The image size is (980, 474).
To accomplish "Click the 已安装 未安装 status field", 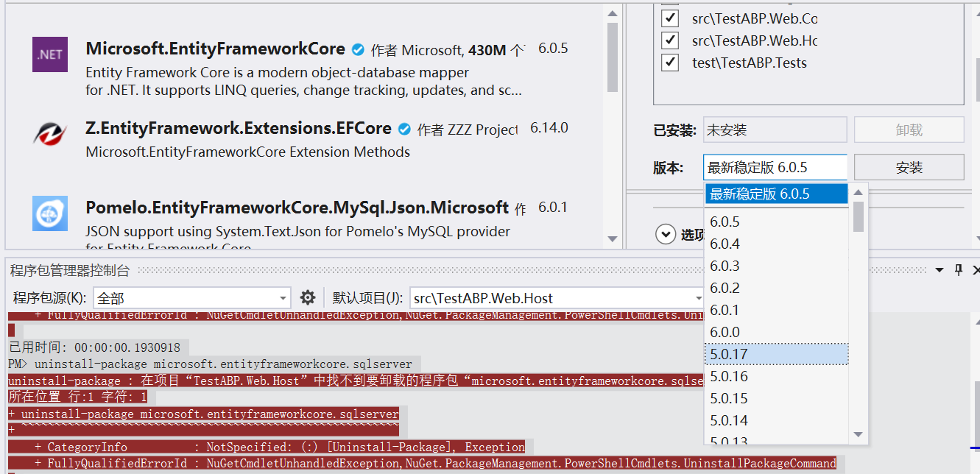I will coord(775,130).
